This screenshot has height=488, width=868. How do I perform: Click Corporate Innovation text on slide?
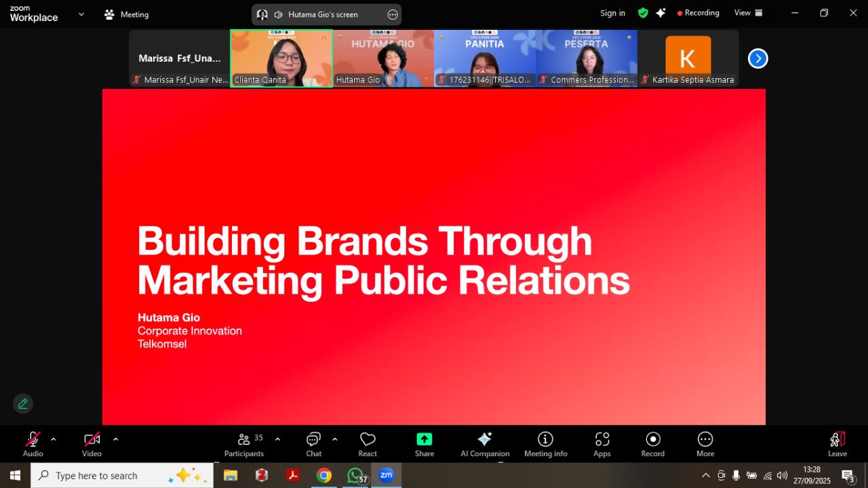(x=190, y=331)
